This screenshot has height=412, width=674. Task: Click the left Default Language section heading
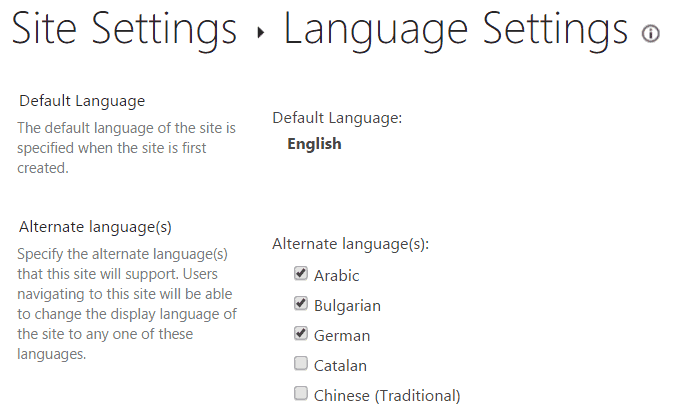pyautogui.click(x=82, y=101)
